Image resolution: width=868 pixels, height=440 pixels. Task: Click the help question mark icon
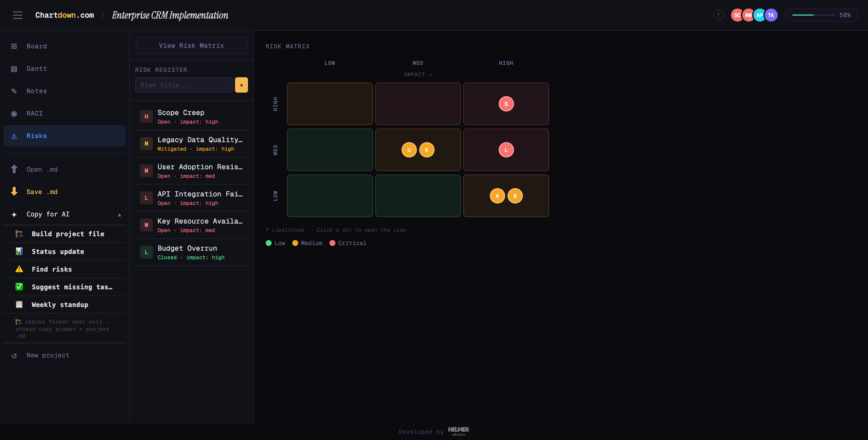pos(718,15)
